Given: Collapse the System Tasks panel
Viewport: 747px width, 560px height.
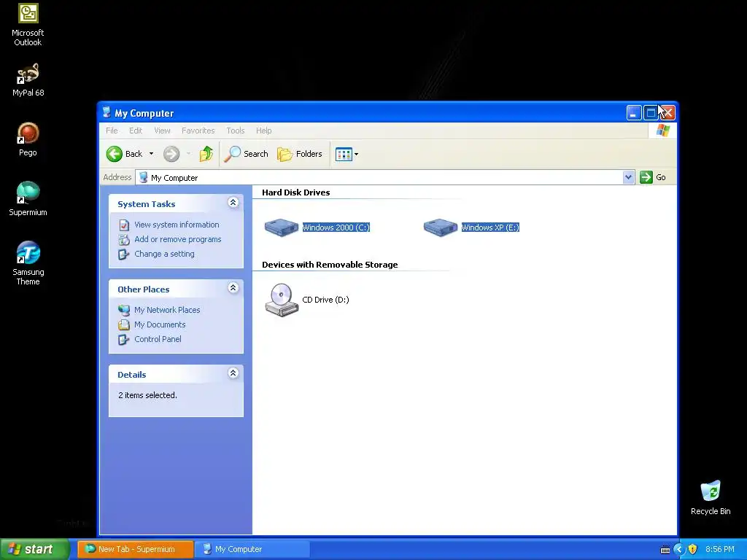Looking at the screenshot, I should click(x=233, y=203).
